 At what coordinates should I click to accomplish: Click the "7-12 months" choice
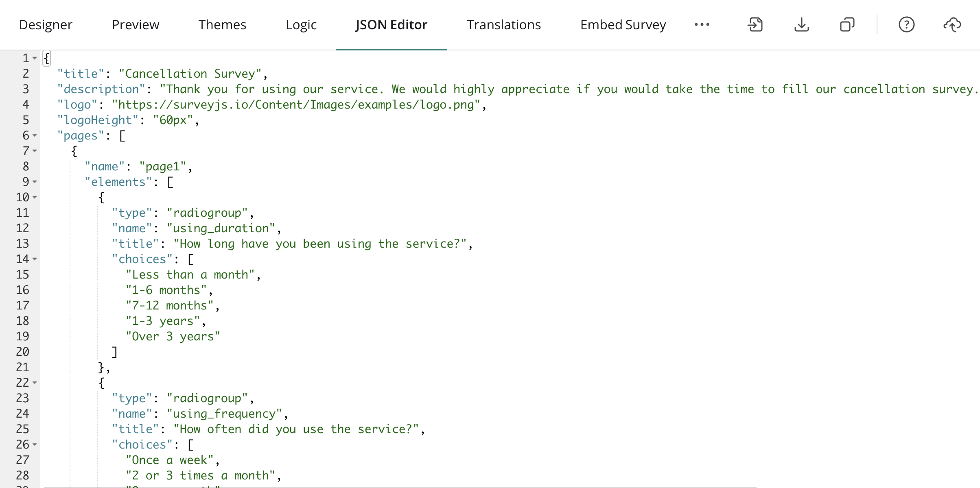pyautogui.click(x=170, y=305)
